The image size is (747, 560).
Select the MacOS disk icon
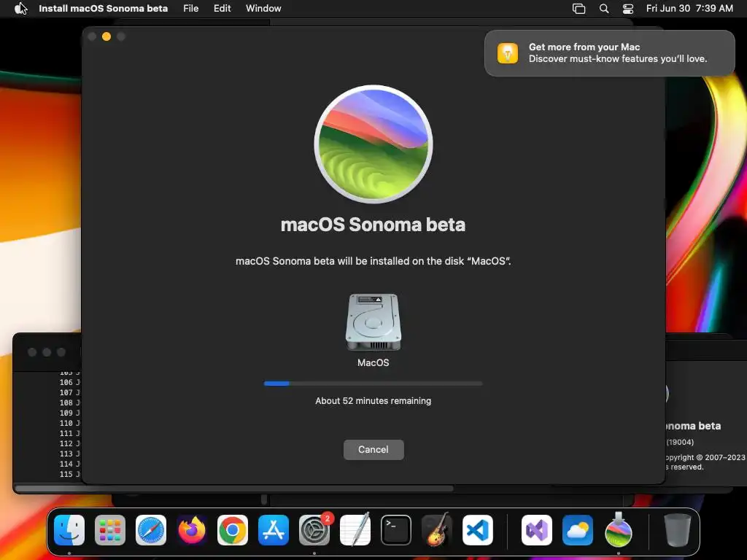pos(373,322)
